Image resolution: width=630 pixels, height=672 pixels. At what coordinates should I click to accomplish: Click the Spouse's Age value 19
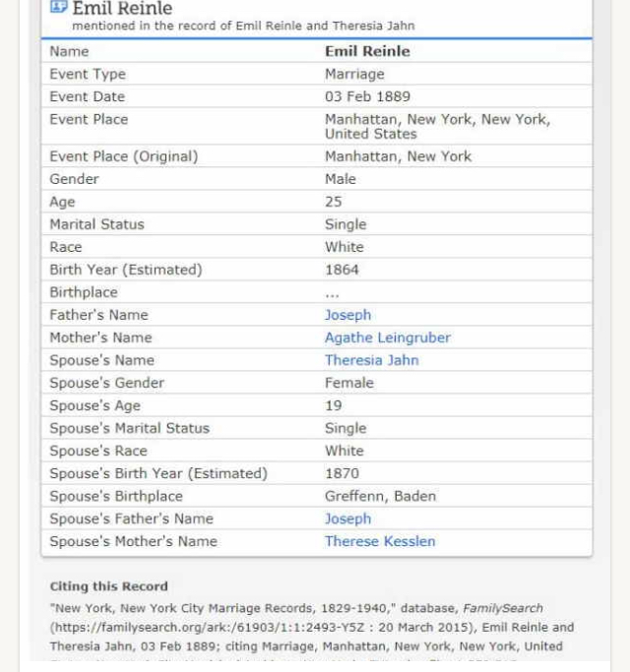coord(334,405)
